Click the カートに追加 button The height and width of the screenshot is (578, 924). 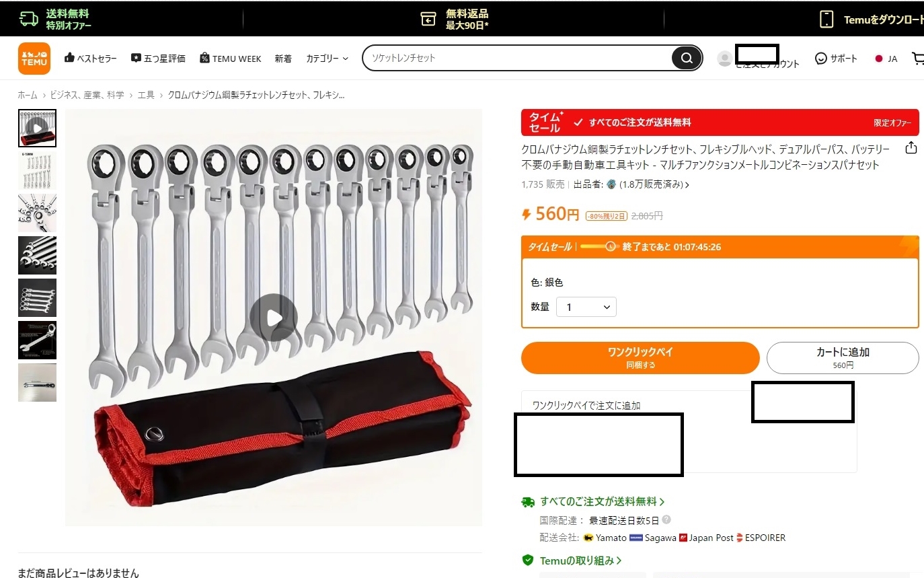tap(843, 358)
